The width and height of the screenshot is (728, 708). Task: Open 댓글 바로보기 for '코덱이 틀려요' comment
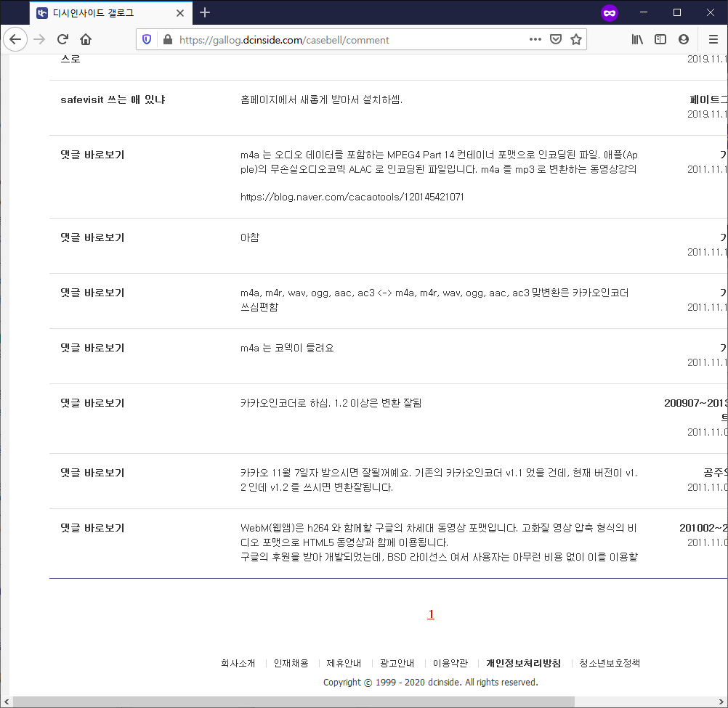click(x=92, y=348)
